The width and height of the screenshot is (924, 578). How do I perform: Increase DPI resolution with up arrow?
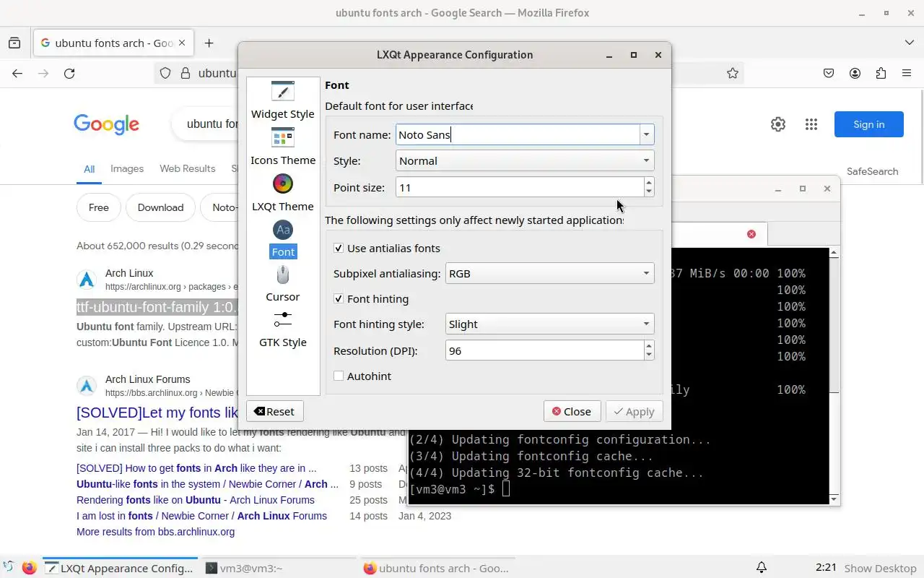point(649,345)
